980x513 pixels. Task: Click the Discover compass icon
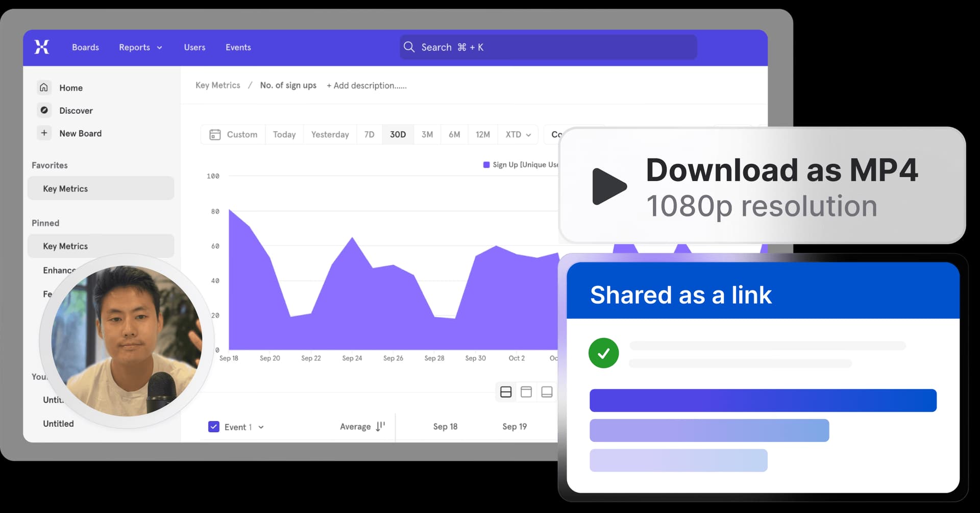point(44,110)
